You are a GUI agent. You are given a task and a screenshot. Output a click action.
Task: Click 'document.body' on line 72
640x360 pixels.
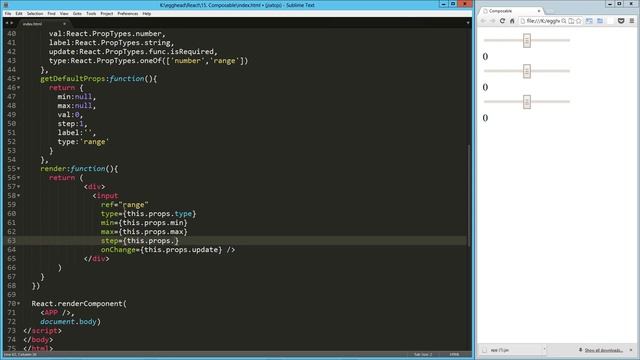[68, 322]
